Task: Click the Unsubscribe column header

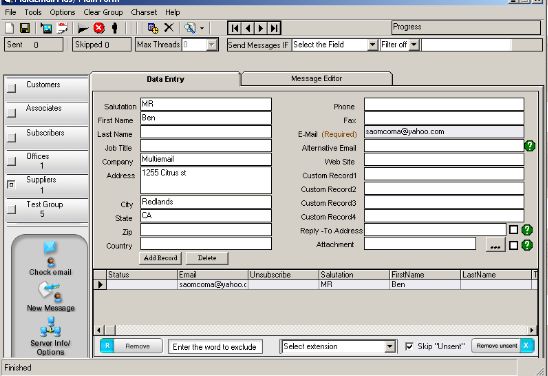Action: [283, 275]
